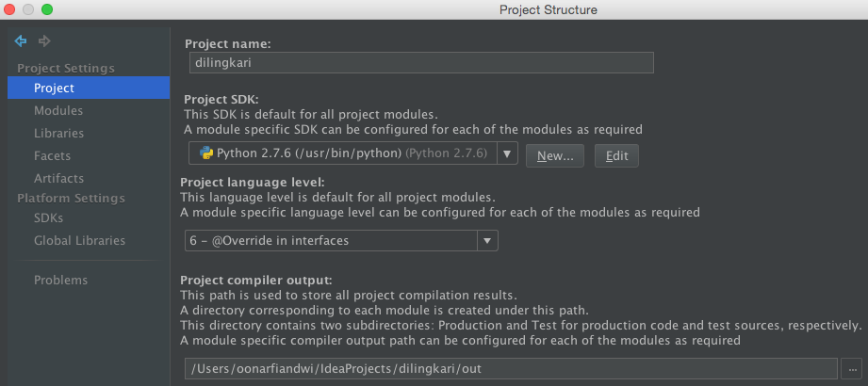View the Problems section

pos(60,280)
